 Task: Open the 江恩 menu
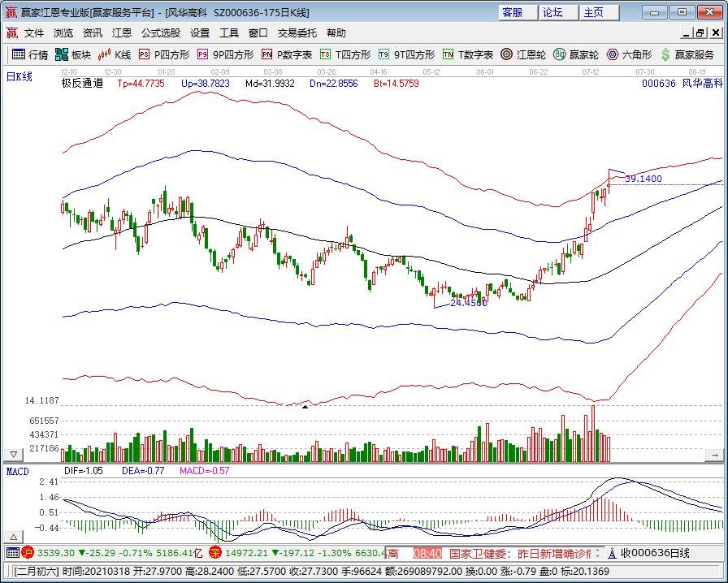122,33
